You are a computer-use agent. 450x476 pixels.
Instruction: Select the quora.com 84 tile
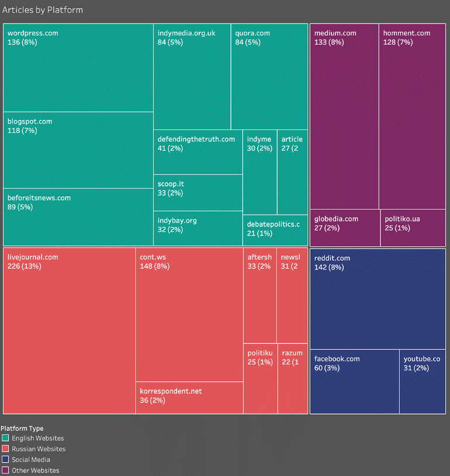tap(269, 77)
